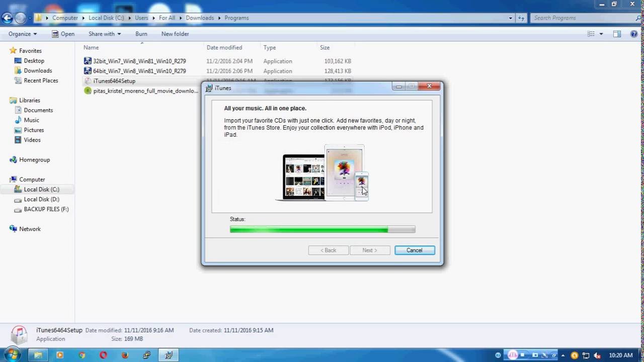Screen dimensions: 644x362
Task: Select BACKUP FILES (F:) drive
Action: point(46,209)
